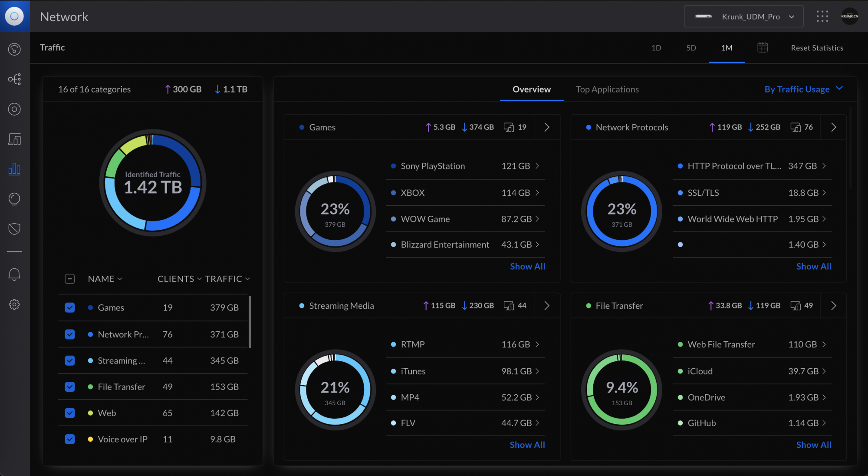Open the Threat Management shield icon
The height and width of the screenshot is (476, 868).
(x=14, y=228)
